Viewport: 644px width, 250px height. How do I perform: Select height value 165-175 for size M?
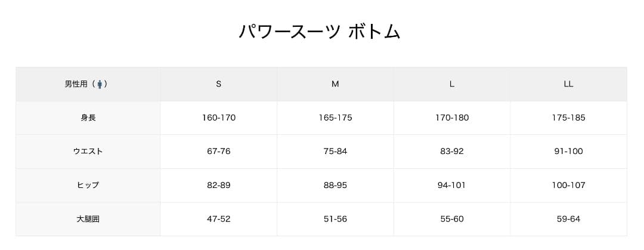[x=335, y=118]
